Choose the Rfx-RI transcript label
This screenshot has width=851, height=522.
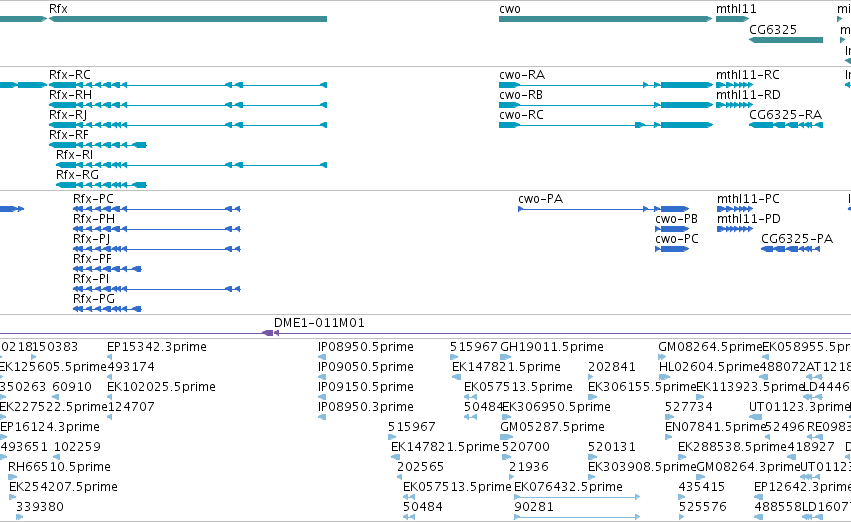[x=74, y=155]
